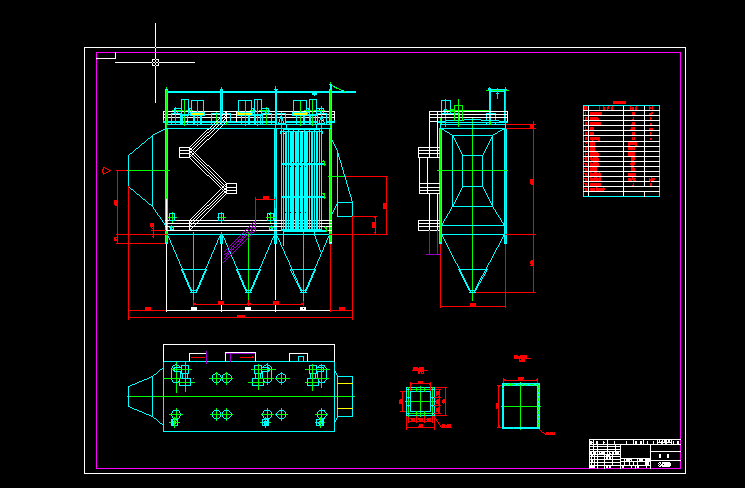Click the purple inclined ladder between hoppers
This screenshot has height=488, width=745.
pos(240,241)
